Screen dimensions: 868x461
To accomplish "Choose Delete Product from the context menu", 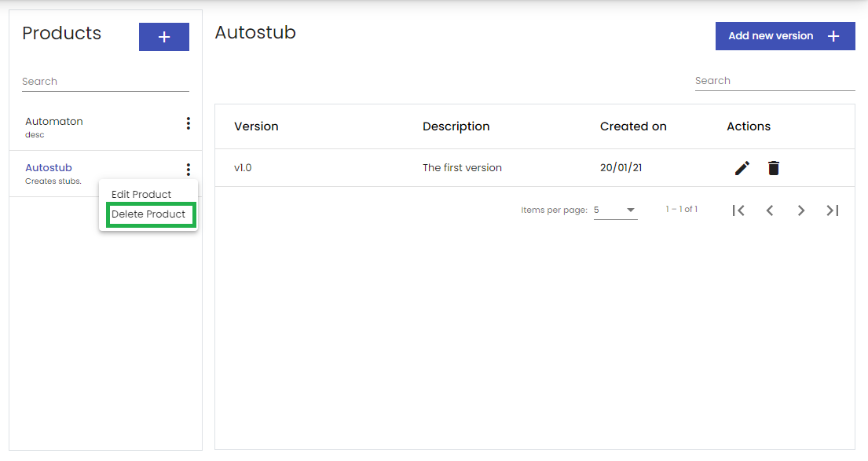I will pyautogui.click(x=148, y=214).
